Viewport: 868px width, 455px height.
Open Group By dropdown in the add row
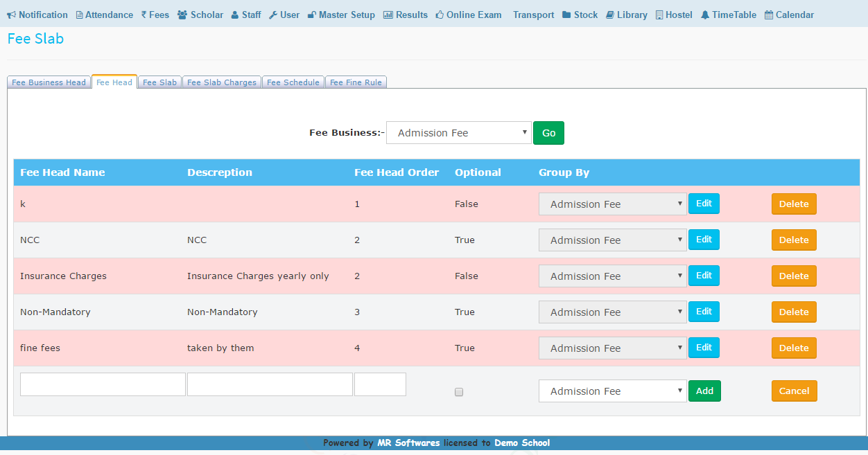[x=612, y=391]
